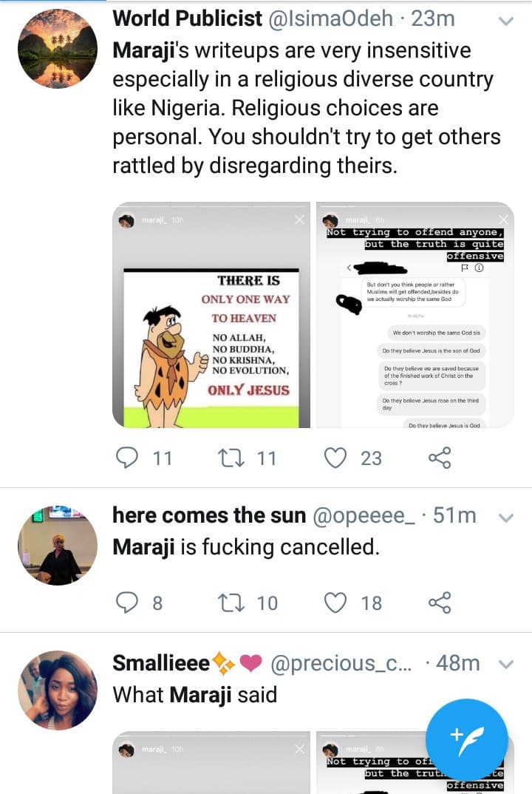This screenshot has height=794, width=532.
Task: Reply to World Publicist's tweet
Action: tap(129, 458)
